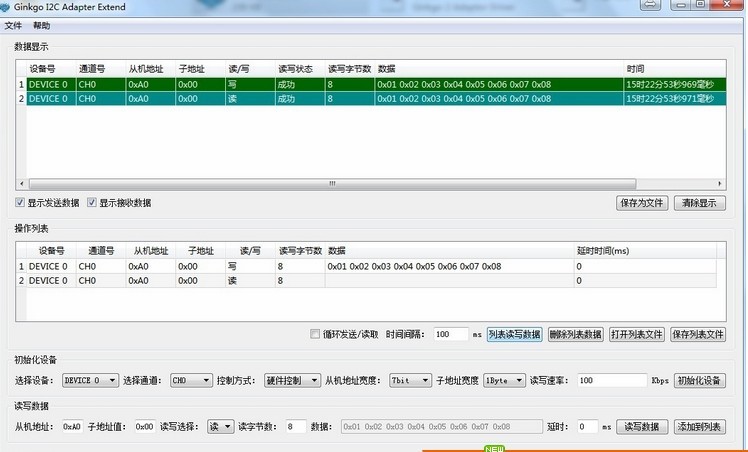Open the 文件 menu
Viewport: 748px width, 452px height.
(x=13, y=26)
